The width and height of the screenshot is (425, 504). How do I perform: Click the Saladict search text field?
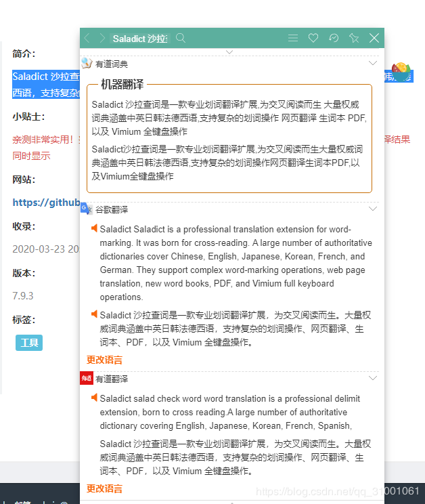click(140, 39)
